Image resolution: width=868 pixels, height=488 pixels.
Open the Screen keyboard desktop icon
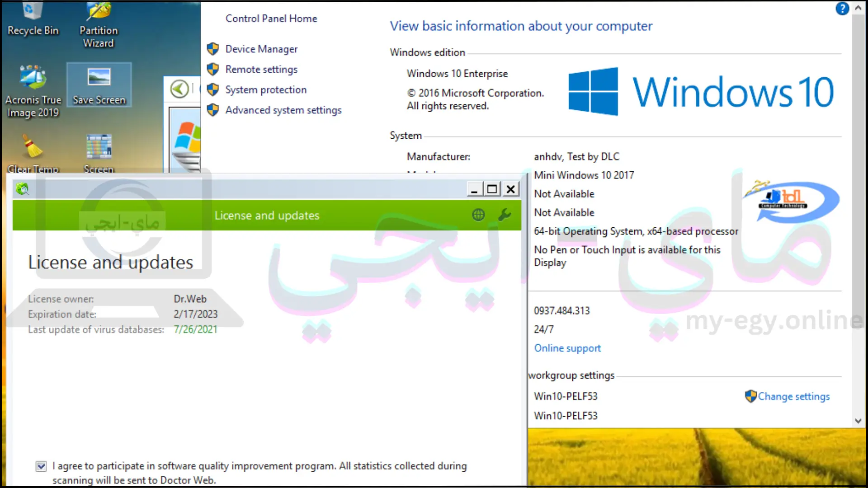click(x=99, y=154)
